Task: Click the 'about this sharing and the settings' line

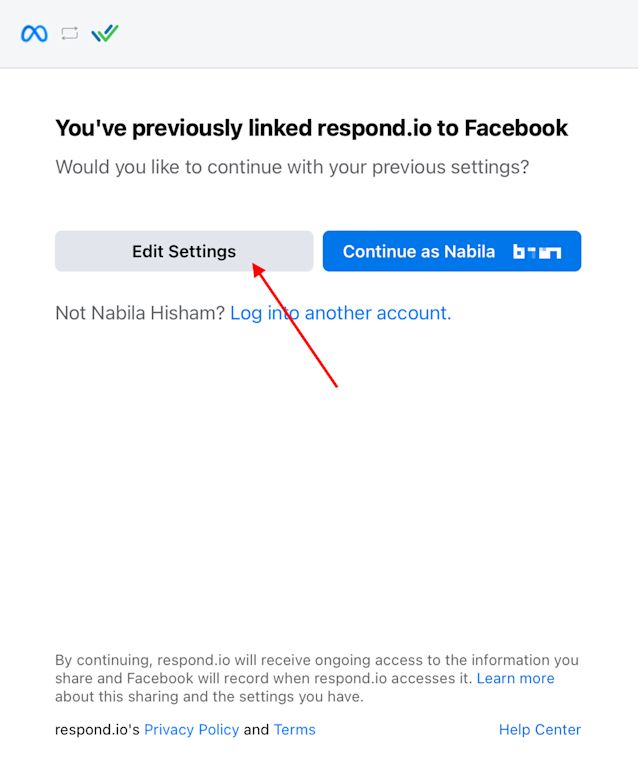Action: coord(209,697)
